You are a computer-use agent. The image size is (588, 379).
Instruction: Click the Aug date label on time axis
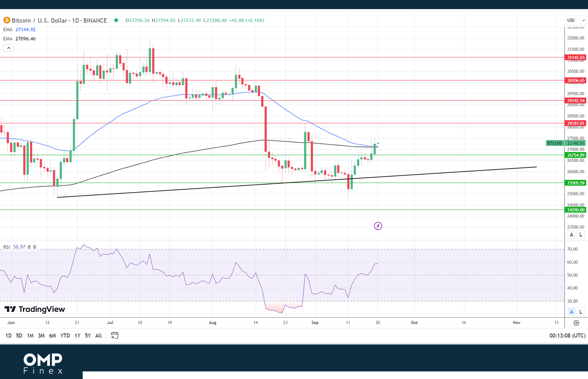(213, 323)
